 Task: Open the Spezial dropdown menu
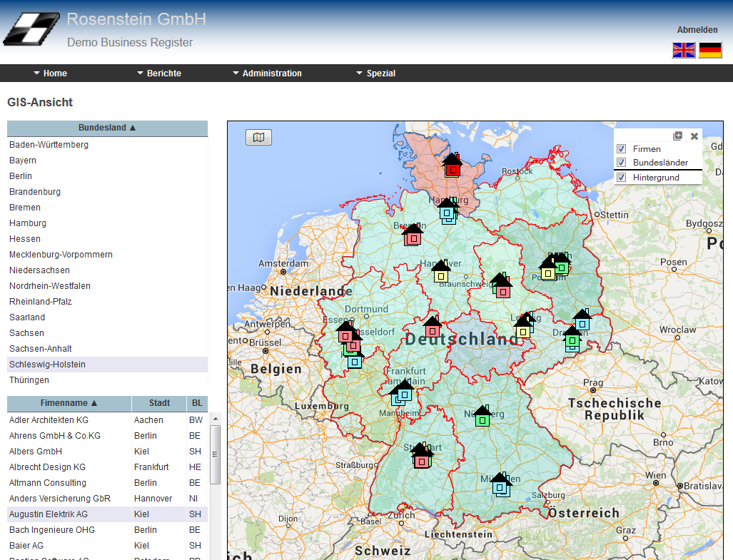click(380, 73)
